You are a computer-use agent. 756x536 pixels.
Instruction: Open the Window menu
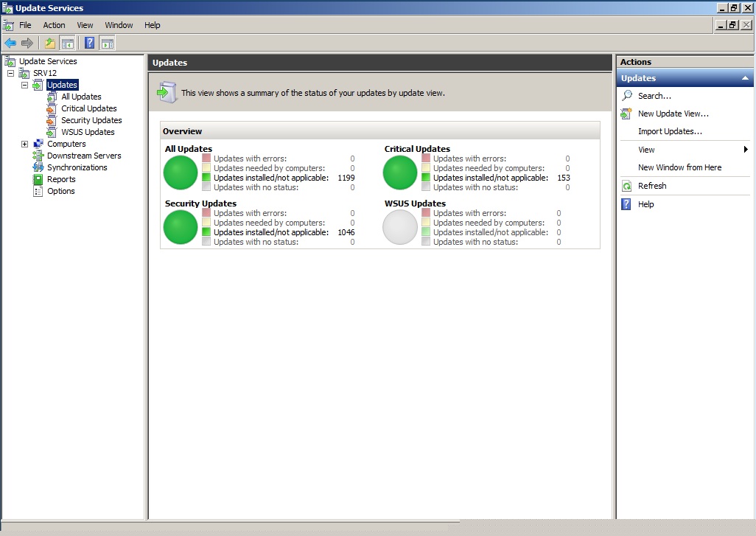tap(119, 25)
